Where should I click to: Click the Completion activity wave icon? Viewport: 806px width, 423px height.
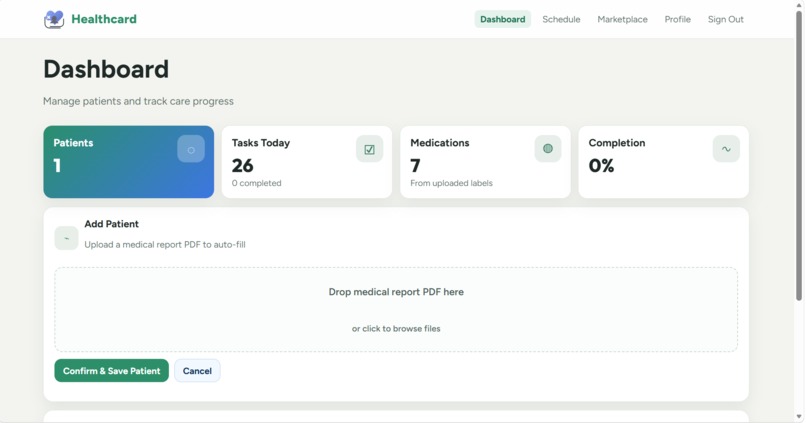pyautogui.click(x=726, y=149)
